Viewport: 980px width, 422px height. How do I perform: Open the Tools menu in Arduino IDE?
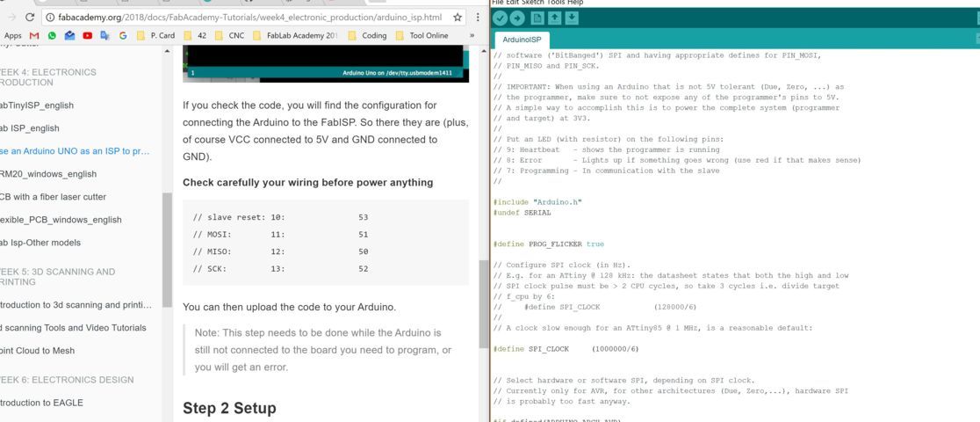click(556, 3)
